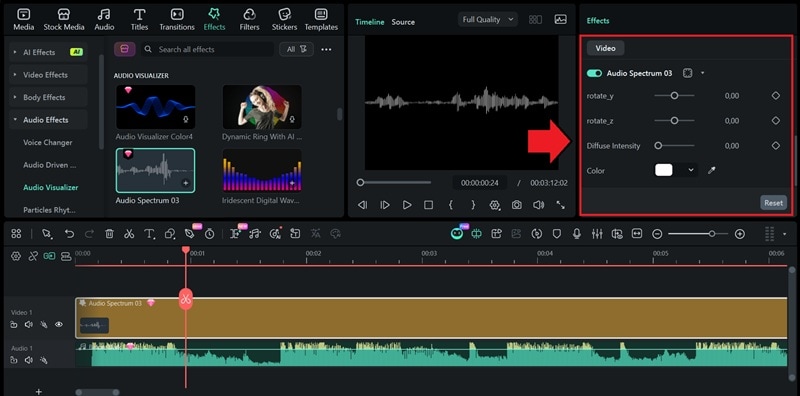
Task: Undo the last action
Action: click(69, 234)
